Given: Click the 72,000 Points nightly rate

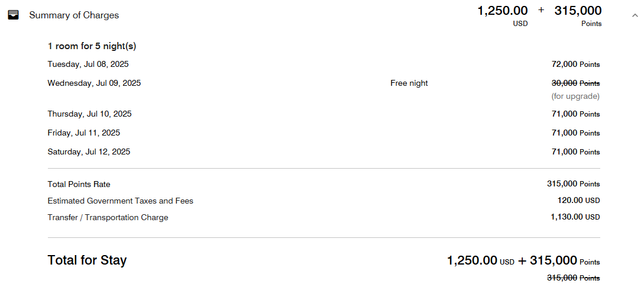Looking at the screenshot, I should (575, 64).
